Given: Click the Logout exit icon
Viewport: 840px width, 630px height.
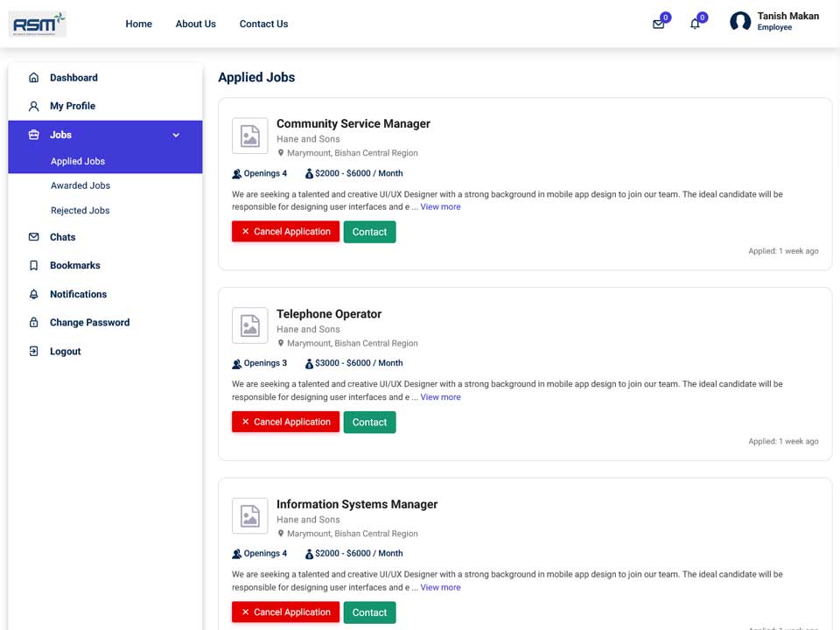Looking at the screenshot, I should click(34, 352).
